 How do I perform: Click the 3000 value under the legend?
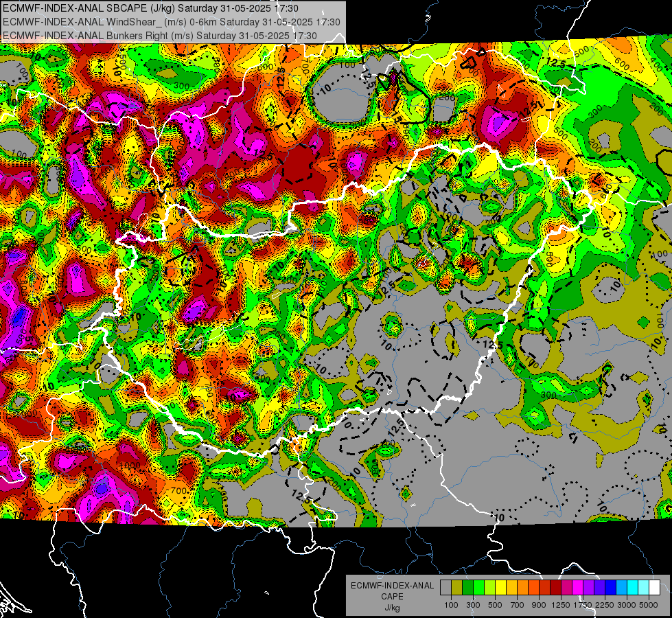pyautogui.click(x=627, y=605)
